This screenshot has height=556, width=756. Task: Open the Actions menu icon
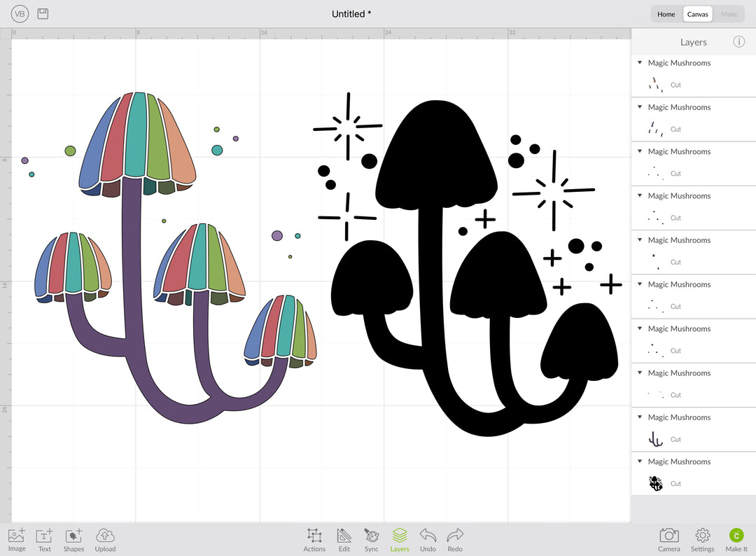(x=314, y=536)
